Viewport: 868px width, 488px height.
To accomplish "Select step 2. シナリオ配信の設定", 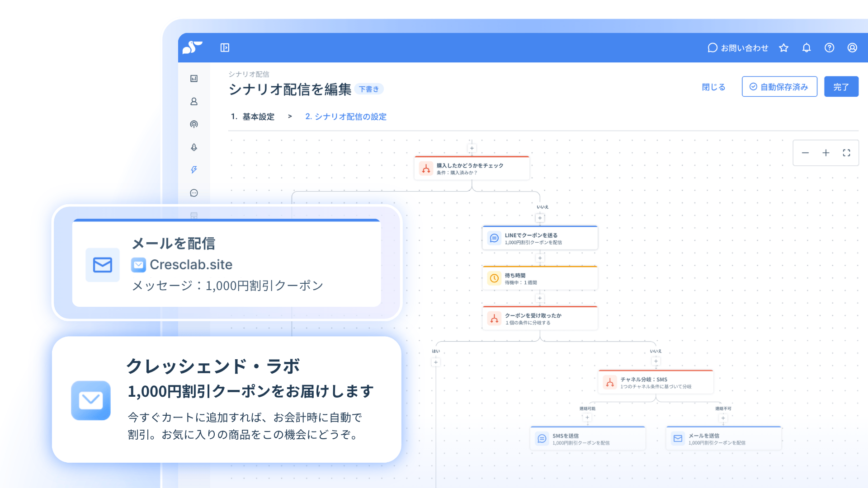I will (x=346, y=117).
